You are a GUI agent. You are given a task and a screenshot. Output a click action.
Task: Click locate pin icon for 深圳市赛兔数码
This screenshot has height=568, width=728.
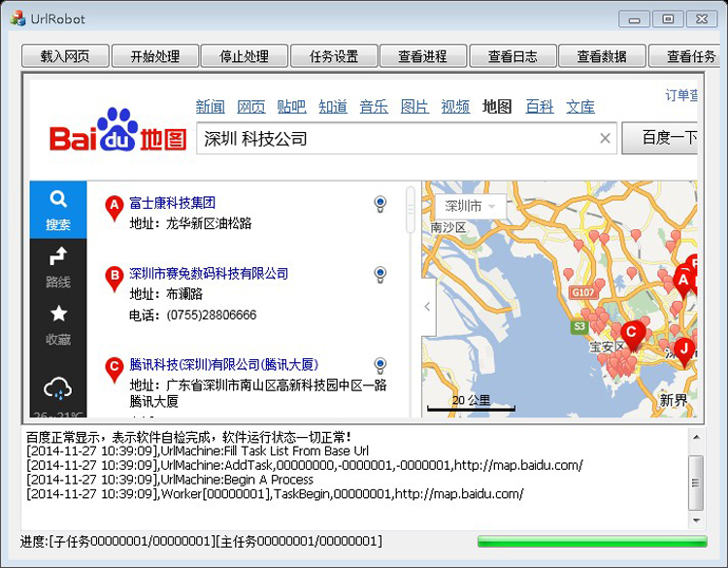(x=381, y=275)
